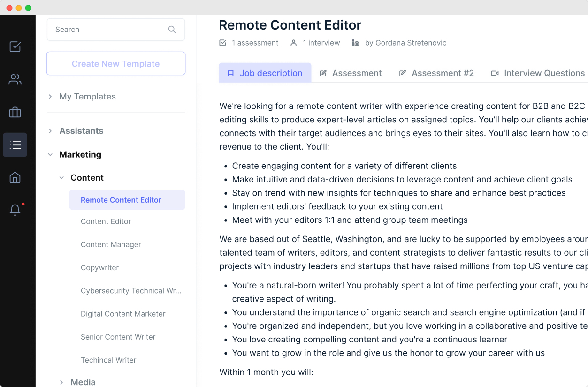Click the Create New Template button

click(116, 64)
